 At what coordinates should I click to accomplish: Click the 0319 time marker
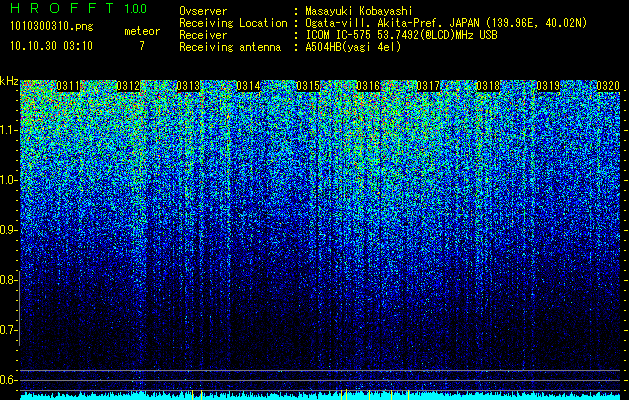click(548, 86)
